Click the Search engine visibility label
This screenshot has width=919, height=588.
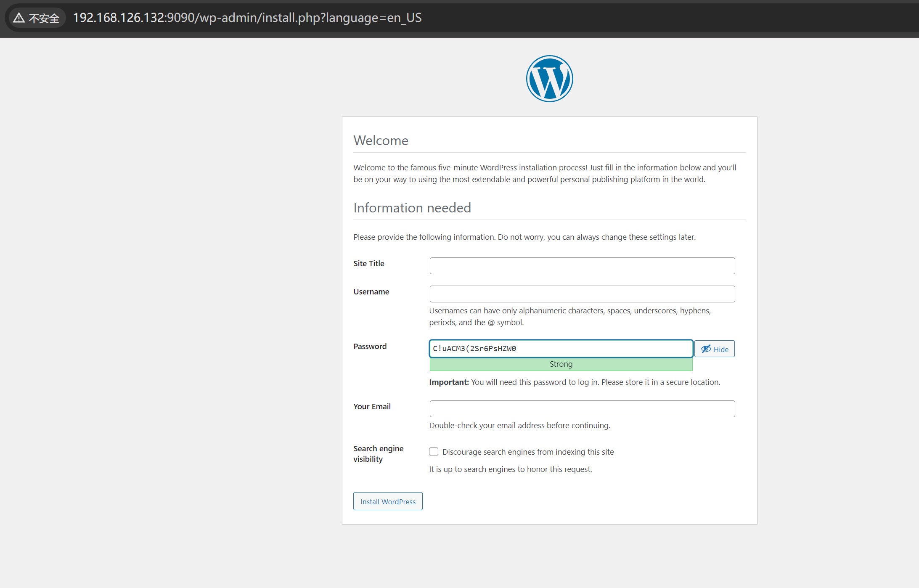tap(378, 454)
